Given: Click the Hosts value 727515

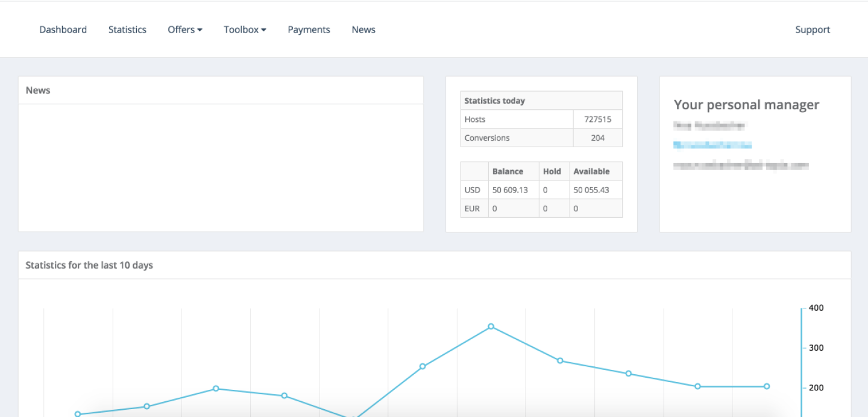Looking at the screenshot, I should coord(597,119).
